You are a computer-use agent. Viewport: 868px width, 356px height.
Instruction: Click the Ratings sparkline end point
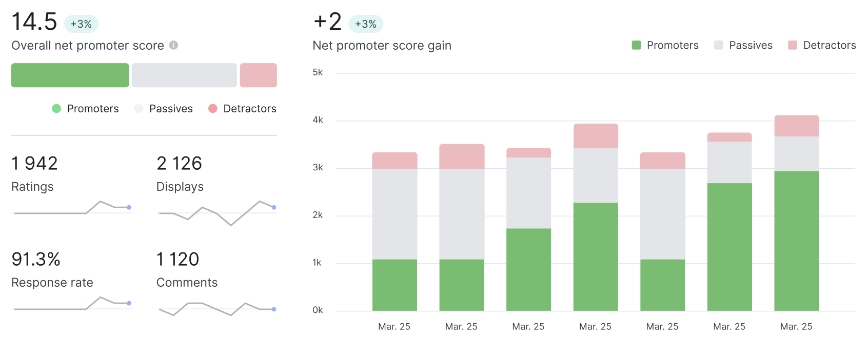click(x=129, y=207)
